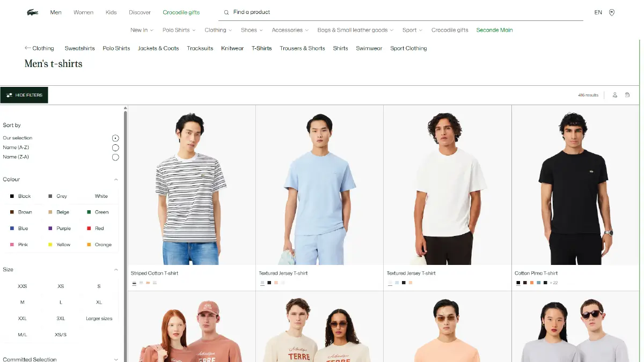Switch to the Kids section
Screen dimensions: 644x362
pyautogui.click(x=111, y=12)
